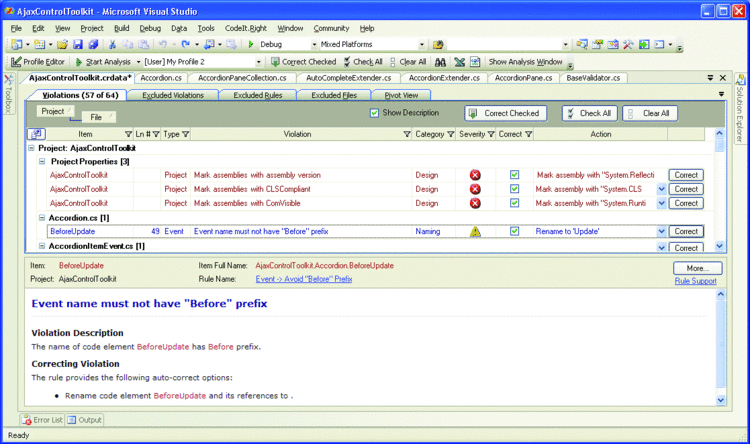Collapse Project: AjaxControlToolkit tree node

coord(32,148)
